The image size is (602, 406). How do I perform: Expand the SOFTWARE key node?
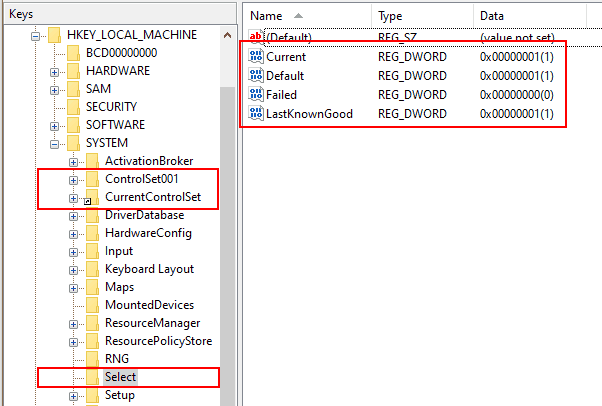[54, 126]
